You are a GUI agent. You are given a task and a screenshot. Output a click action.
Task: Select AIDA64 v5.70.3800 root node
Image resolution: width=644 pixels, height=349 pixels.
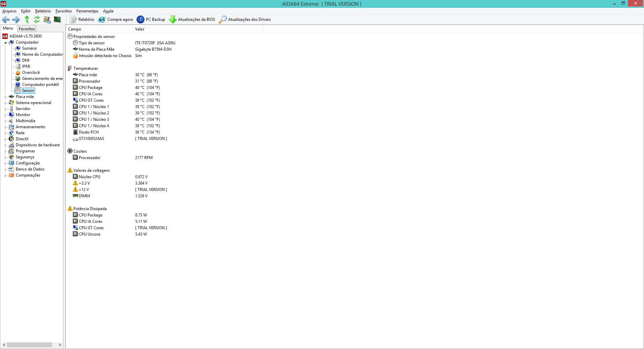click(22, 36)
